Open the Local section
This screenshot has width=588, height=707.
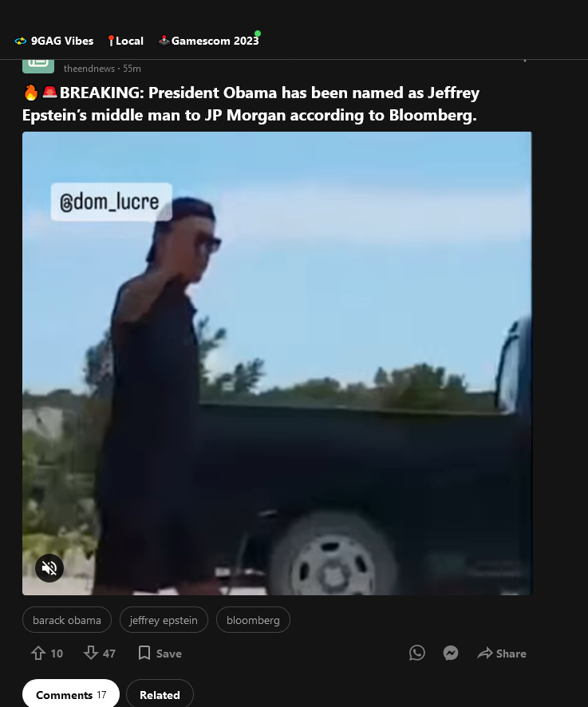coord(126,41)
